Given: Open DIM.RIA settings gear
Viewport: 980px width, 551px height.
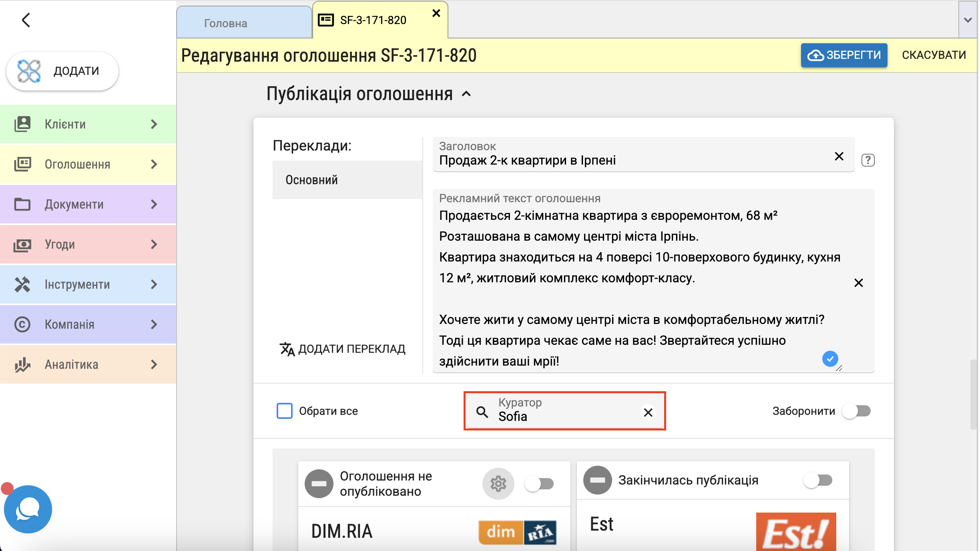Looking at the screenshot, I should click(498, 484).
